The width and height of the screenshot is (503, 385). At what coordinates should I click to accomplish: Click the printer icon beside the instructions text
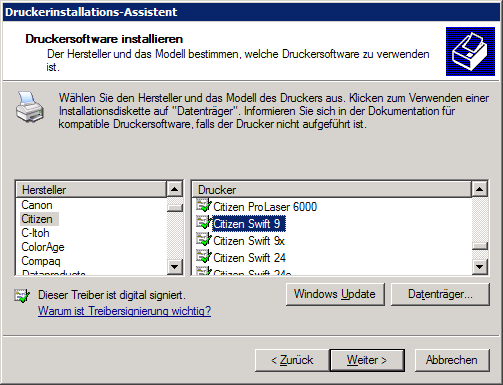point(30,107)
